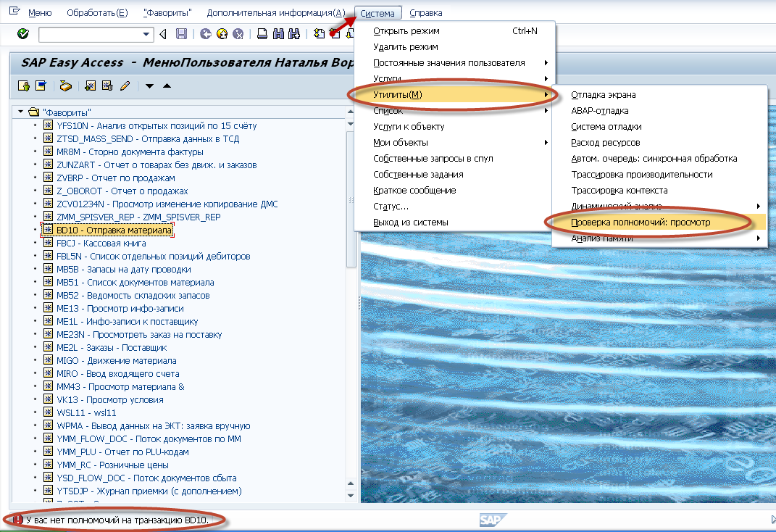776x532 pixels.
Task: Open "Дополнительная информация(A)" menu
Action: 276,13
